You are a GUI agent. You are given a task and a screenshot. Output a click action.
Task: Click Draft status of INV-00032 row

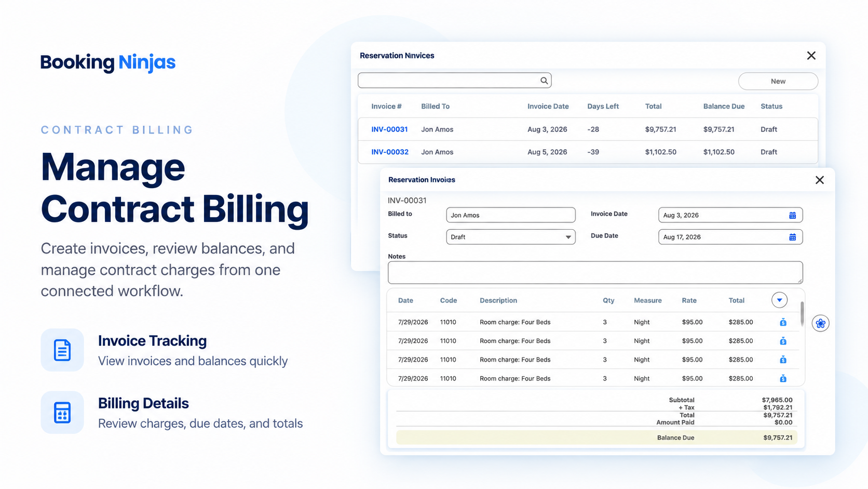coord(768,152)
